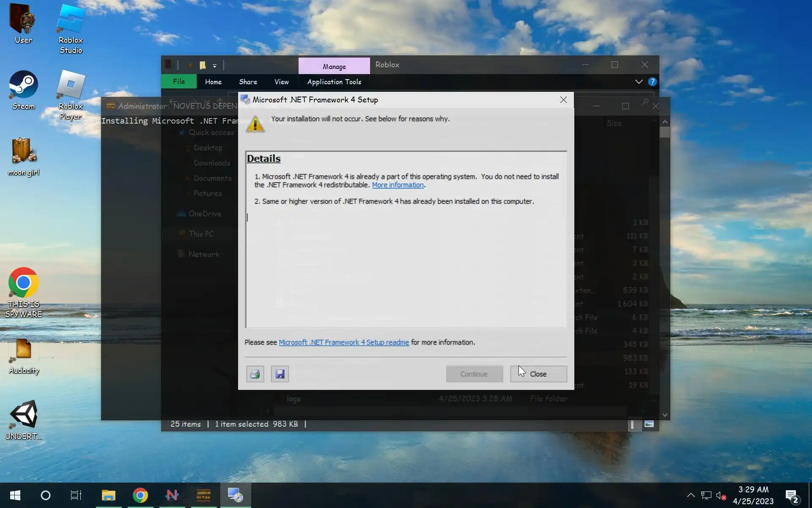Show hidden system tray icons

(691, 495)
